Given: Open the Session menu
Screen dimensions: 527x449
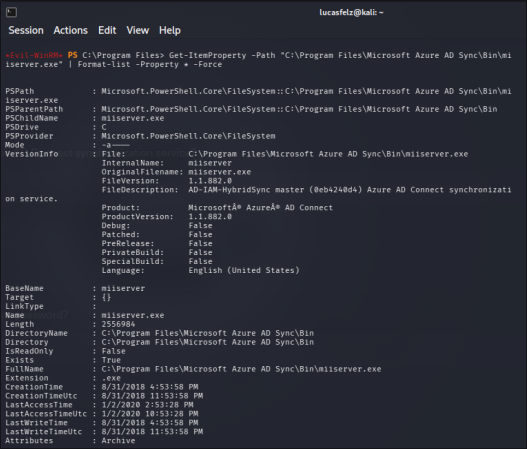Looking at the screenshot, I should coord(26,31).
